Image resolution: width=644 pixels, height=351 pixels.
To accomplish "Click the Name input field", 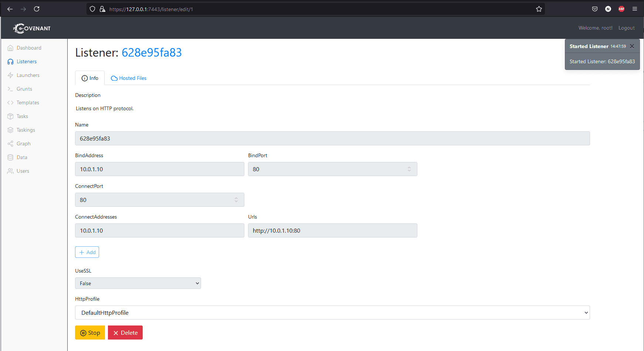I will tap(332, 138).
